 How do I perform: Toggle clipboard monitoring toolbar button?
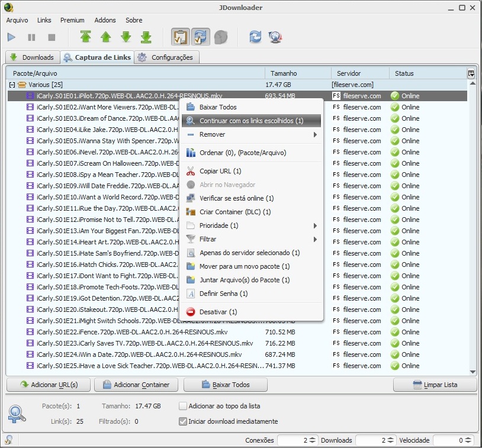click(x=181, y=37)
